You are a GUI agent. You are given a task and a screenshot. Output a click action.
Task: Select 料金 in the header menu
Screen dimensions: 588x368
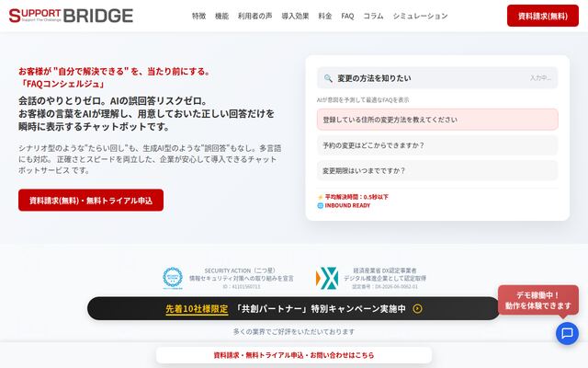tap(325, 17)
